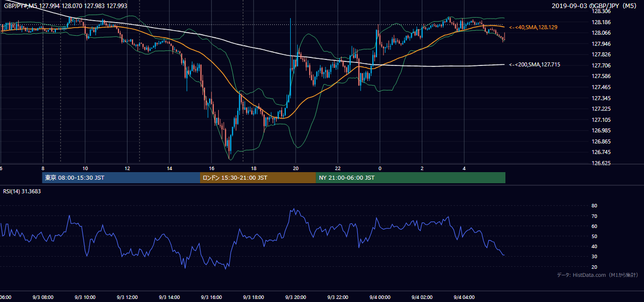Click price level 127.465 on the axis
The image size is (644, 302).
(x=601, y=87)
